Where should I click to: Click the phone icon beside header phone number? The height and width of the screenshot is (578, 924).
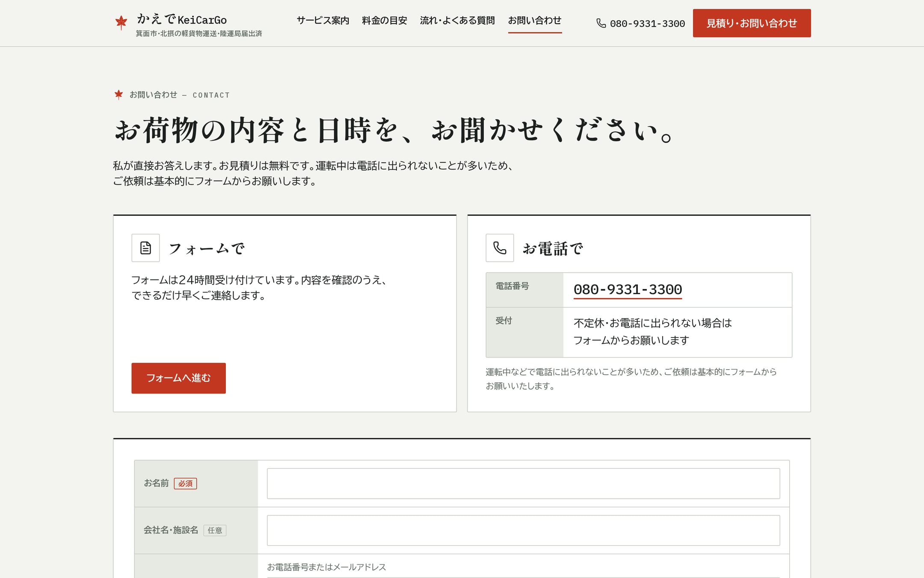[x=601, y=24]
